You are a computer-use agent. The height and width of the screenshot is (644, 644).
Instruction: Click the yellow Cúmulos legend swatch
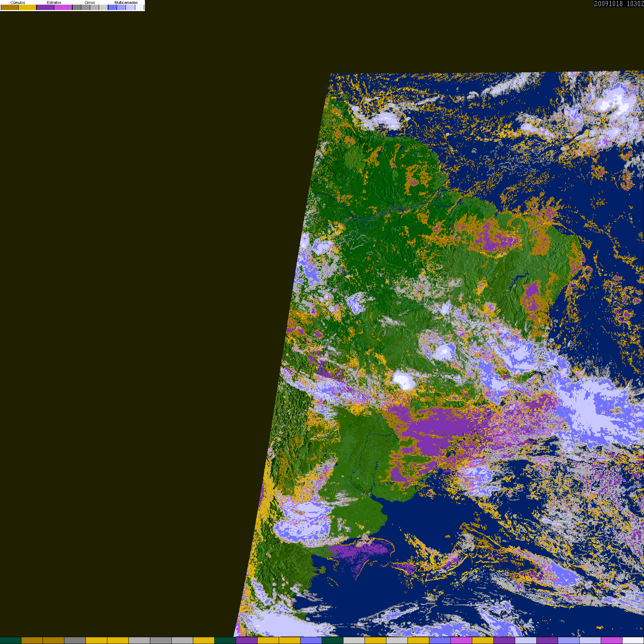click(28, 7)
